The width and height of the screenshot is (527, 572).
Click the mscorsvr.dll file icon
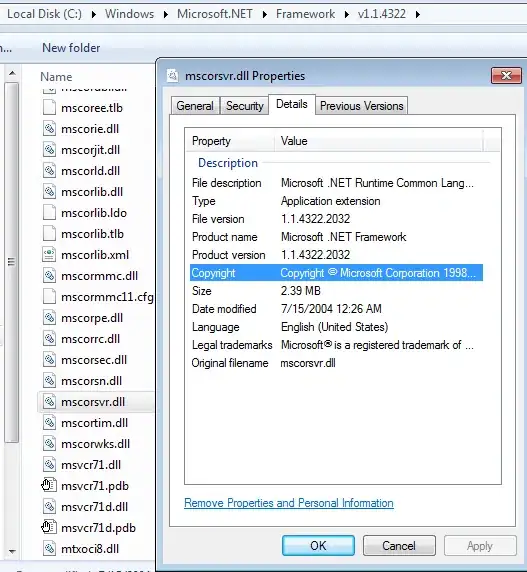(x=49, y=402)
